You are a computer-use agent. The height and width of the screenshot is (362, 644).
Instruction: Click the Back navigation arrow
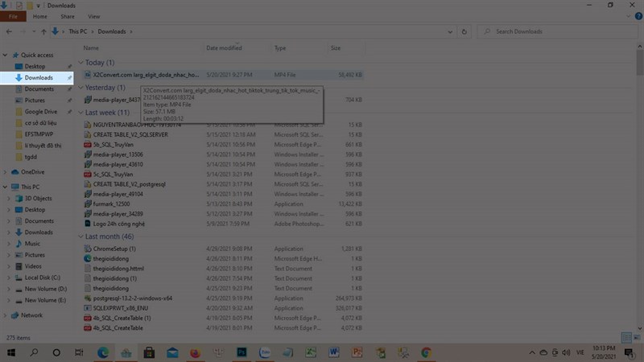9,31
